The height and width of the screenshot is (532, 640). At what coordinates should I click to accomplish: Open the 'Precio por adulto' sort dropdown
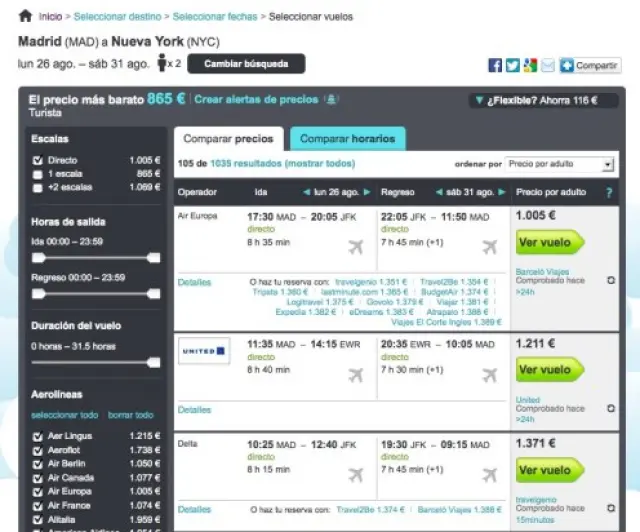coord(559,164)
